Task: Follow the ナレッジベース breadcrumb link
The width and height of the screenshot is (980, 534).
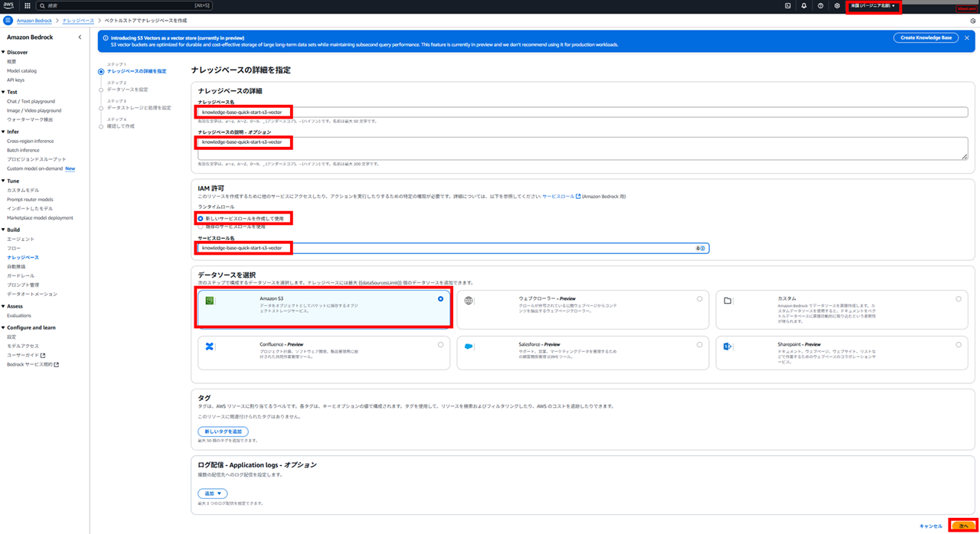Action: [79, 21]
